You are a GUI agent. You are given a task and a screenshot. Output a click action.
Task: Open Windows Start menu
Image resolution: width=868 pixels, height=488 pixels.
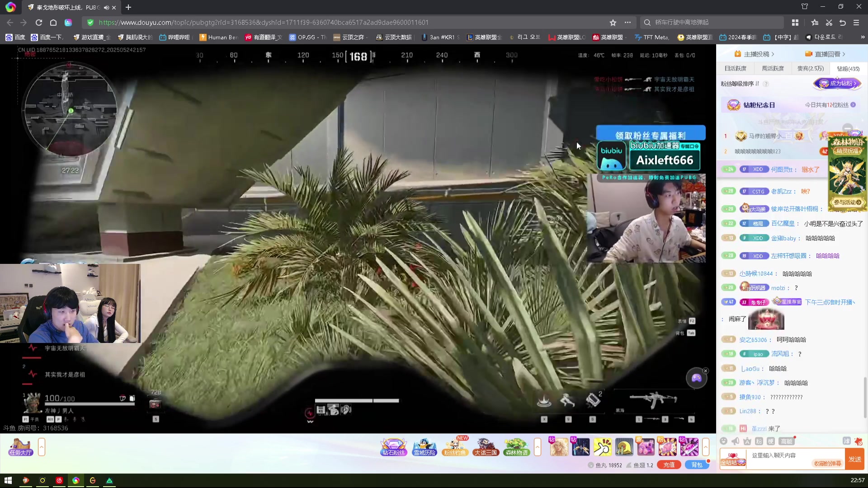coord(8,480)
